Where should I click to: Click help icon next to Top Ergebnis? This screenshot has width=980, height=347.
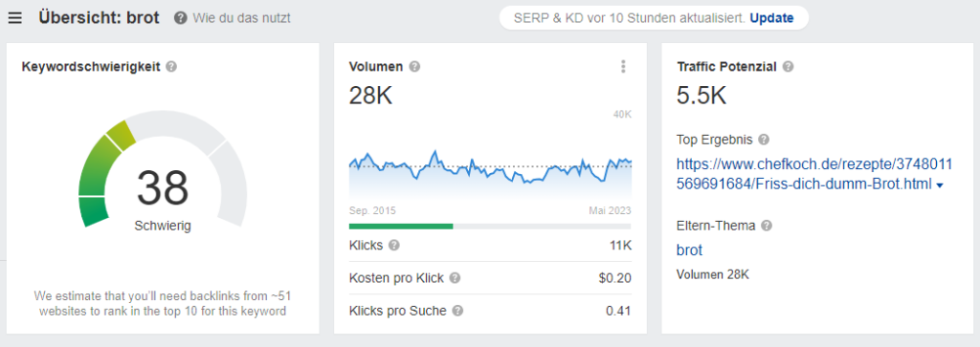pos(763,140)
